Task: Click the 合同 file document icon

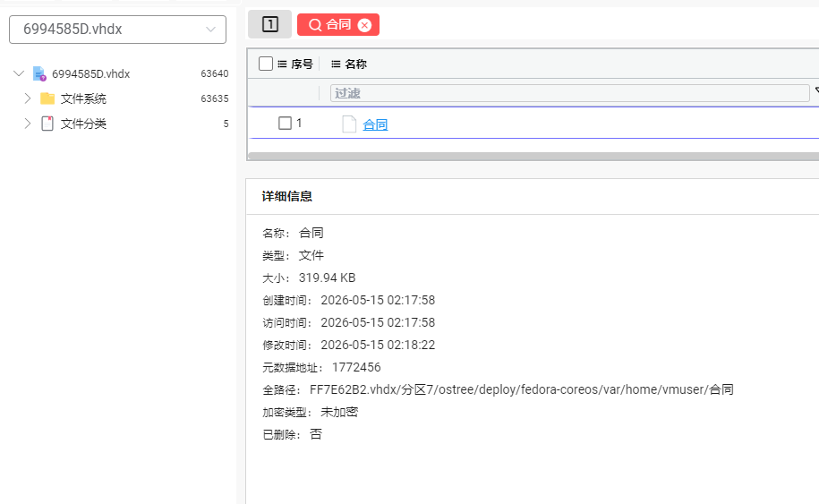Action: [349, 124]
